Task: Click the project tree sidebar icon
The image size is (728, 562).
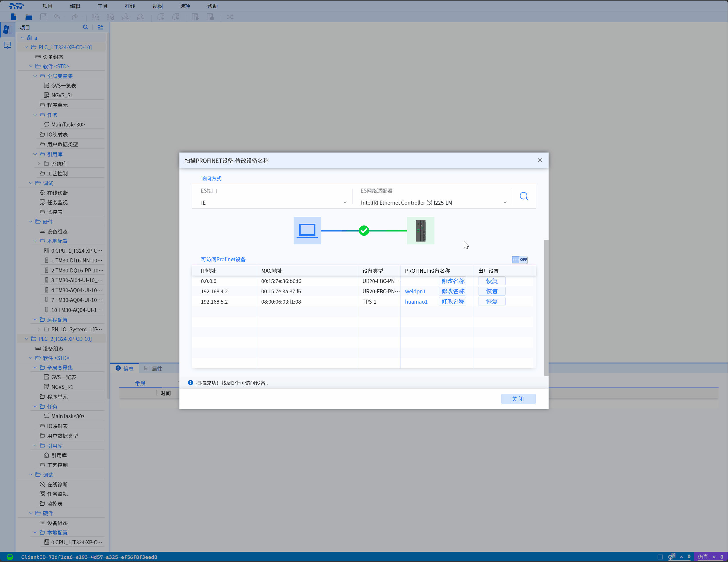Action: point(7,30)
